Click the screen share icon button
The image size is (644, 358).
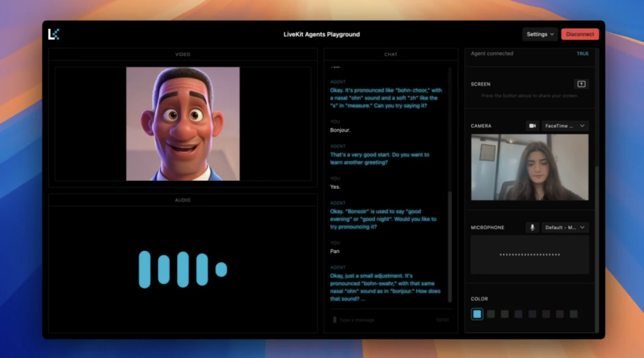point(581,84)
